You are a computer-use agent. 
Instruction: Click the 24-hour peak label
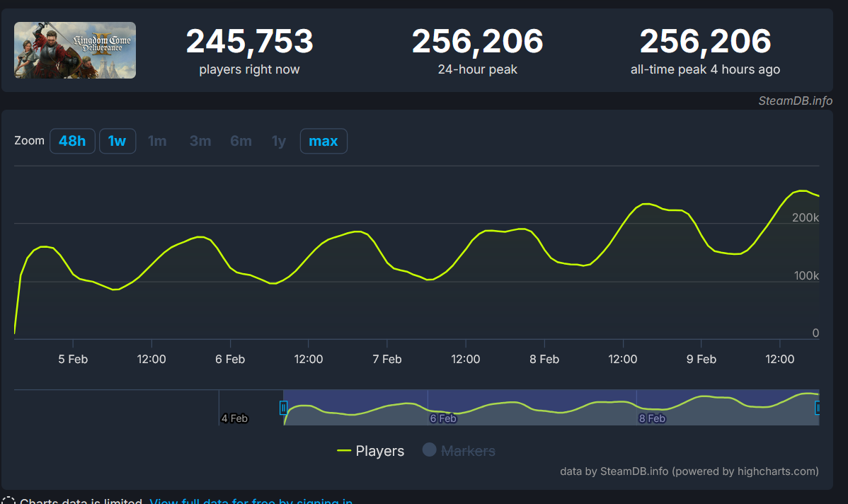pos(478,69)
